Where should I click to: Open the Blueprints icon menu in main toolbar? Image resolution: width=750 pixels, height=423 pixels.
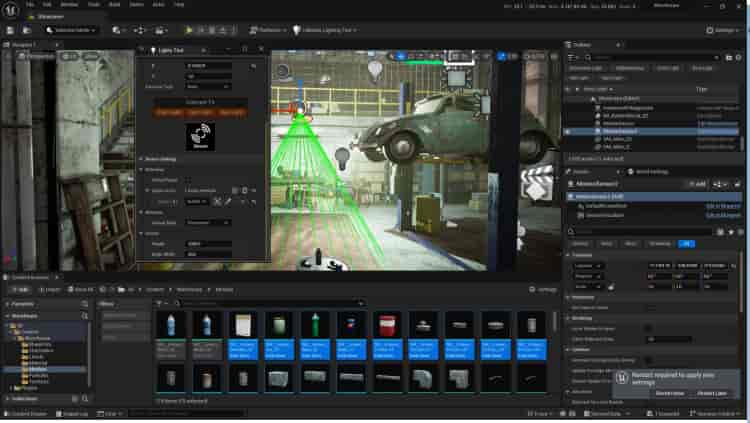[139, 30]
